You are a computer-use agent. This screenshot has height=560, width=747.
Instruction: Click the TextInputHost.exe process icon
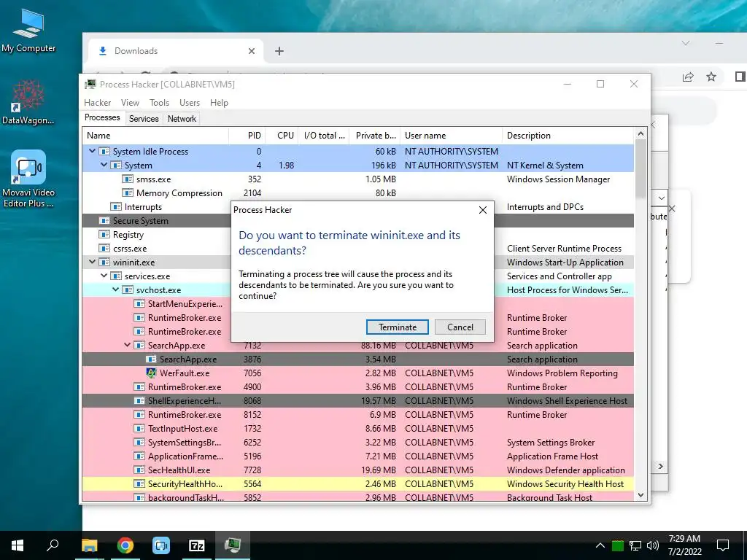(139, 429)
